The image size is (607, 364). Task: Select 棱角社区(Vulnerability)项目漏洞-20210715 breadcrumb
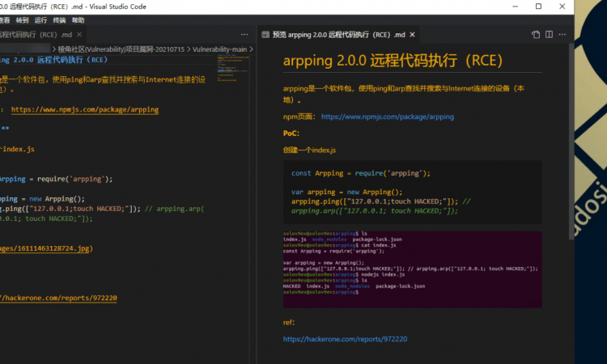121,49
